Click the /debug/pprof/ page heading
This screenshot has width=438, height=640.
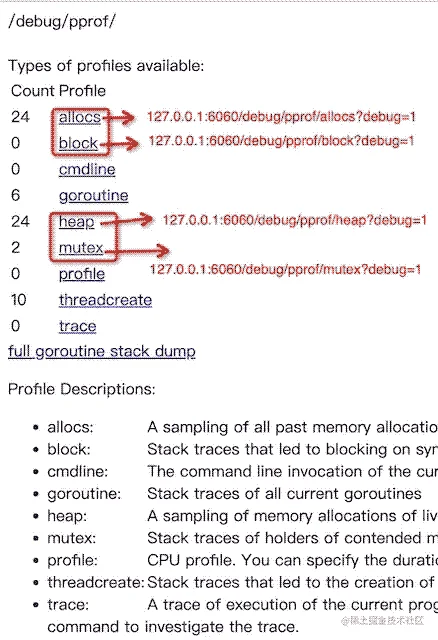tap(62, 22)
